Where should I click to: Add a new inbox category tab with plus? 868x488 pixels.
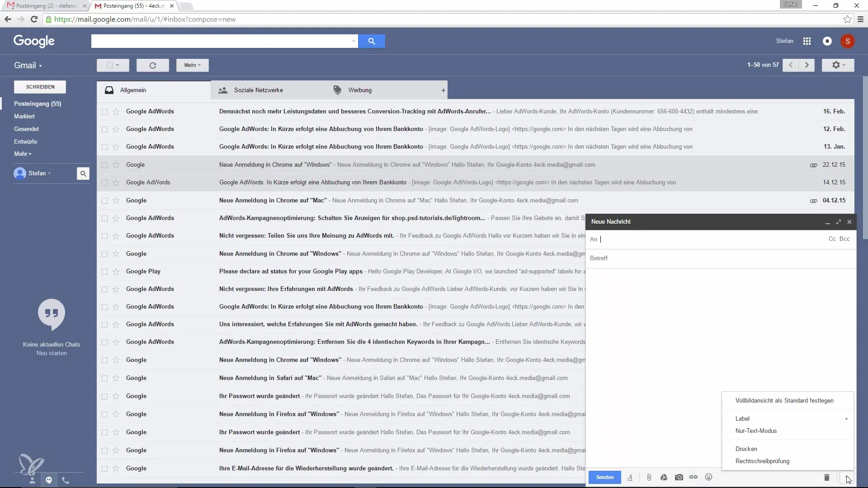tap(443, 90)
